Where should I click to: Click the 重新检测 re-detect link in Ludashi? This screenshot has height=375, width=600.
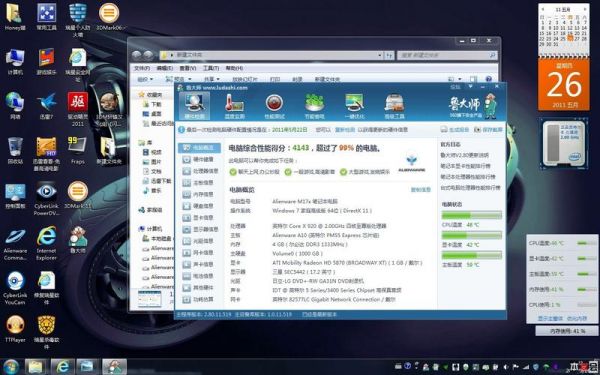pos(344,130)
